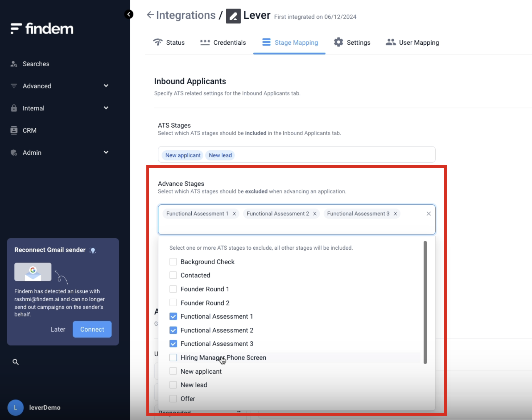Check the Contacted checkbox

tap(173, 275)
